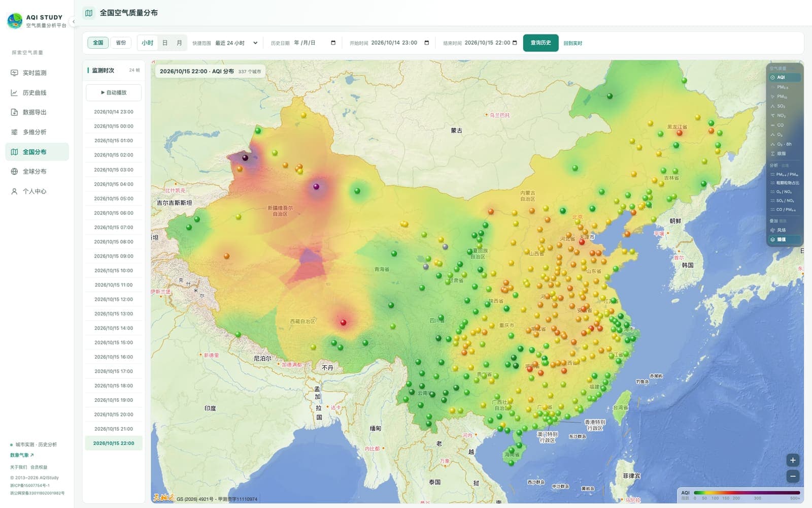Select the 2026/10/14 23:00 time frame

(114, 112)
